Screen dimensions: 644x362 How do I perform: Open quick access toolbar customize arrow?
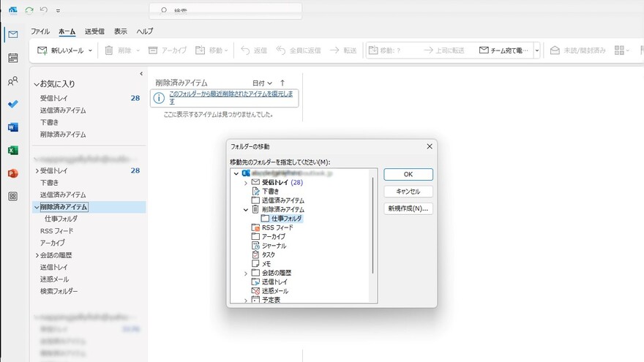coord(58,11)
